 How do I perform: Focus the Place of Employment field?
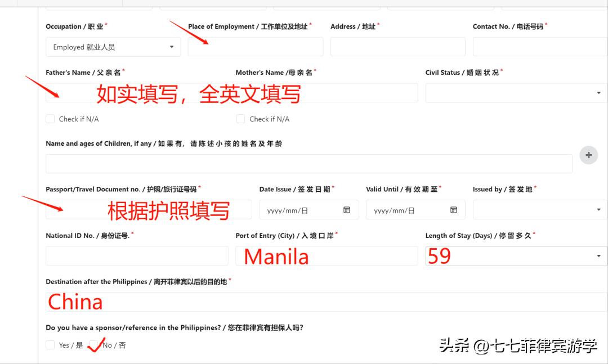click(256, 47)
